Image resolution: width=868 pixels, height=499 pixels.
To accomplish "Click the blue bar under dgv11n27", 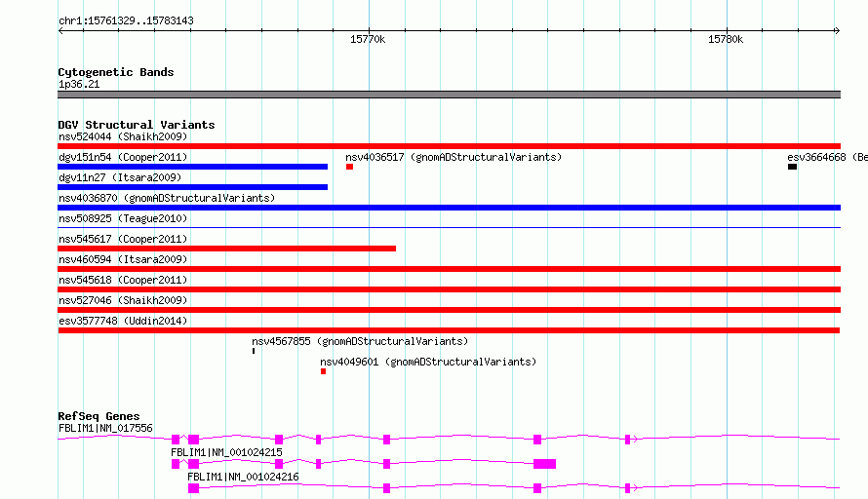I will [x=193, y=187].
